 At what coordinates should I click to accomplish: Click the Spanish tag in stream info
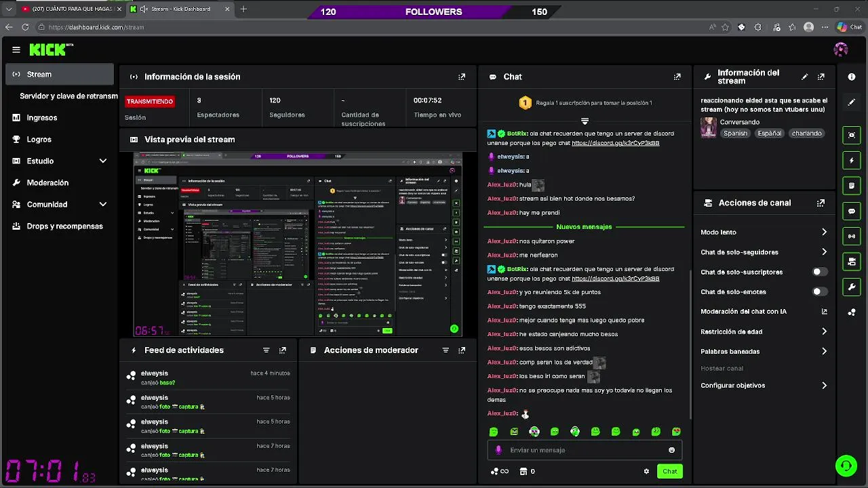(735, 134)
